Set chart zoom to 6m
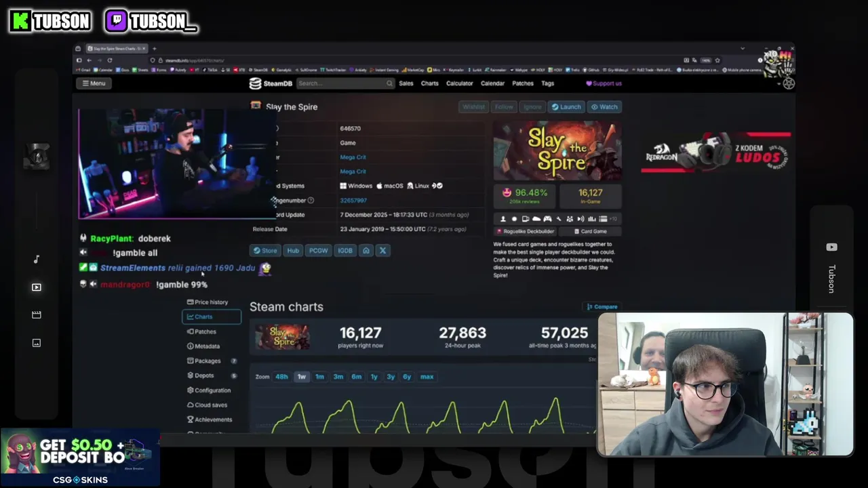The width and height of the screenshot is (868, 488). 356,377
